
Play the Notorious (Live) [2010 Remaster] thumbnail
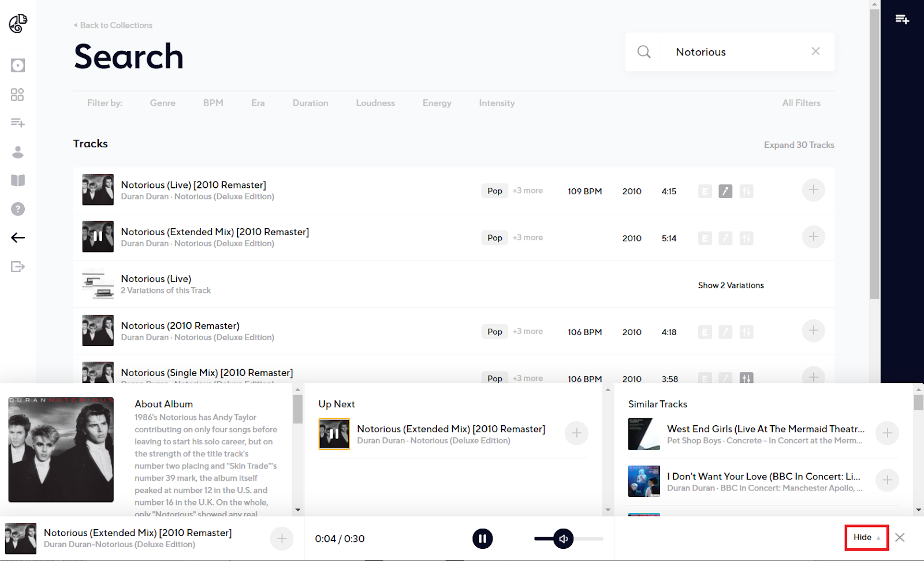point(98,190)
